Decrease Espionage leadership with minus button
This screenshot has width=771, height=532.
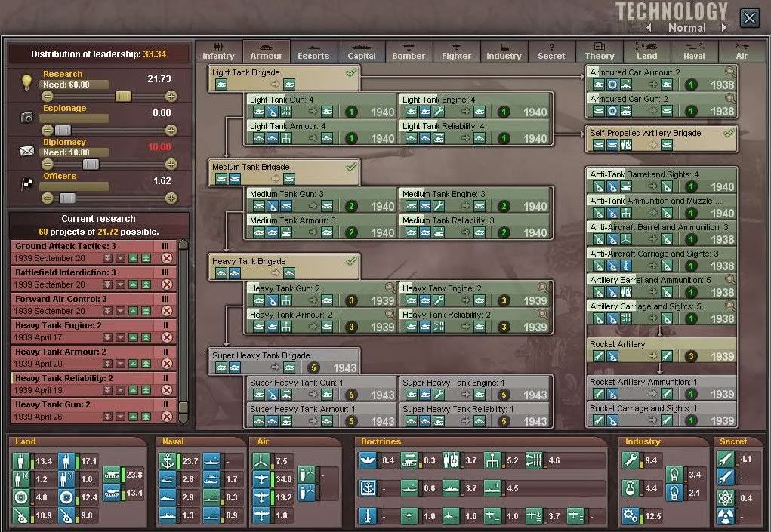point(48,131)
